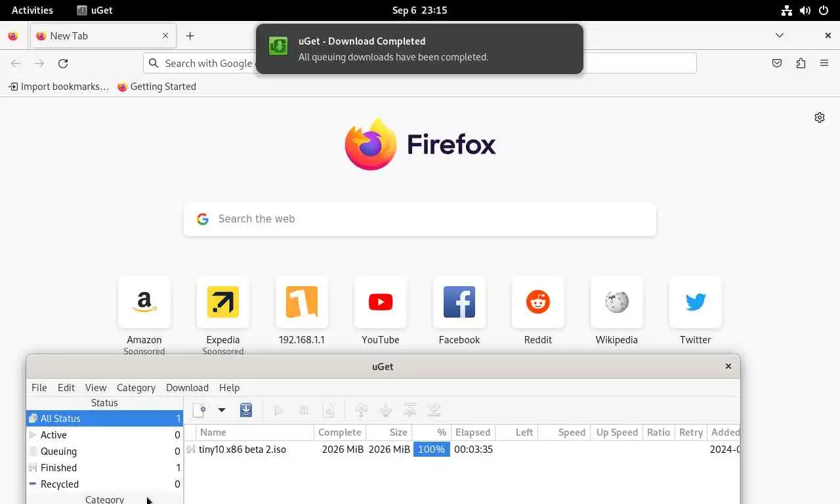Viewport: 840px width, 504px height.
Task: Click the move up arrow icon
Action: 361,410
